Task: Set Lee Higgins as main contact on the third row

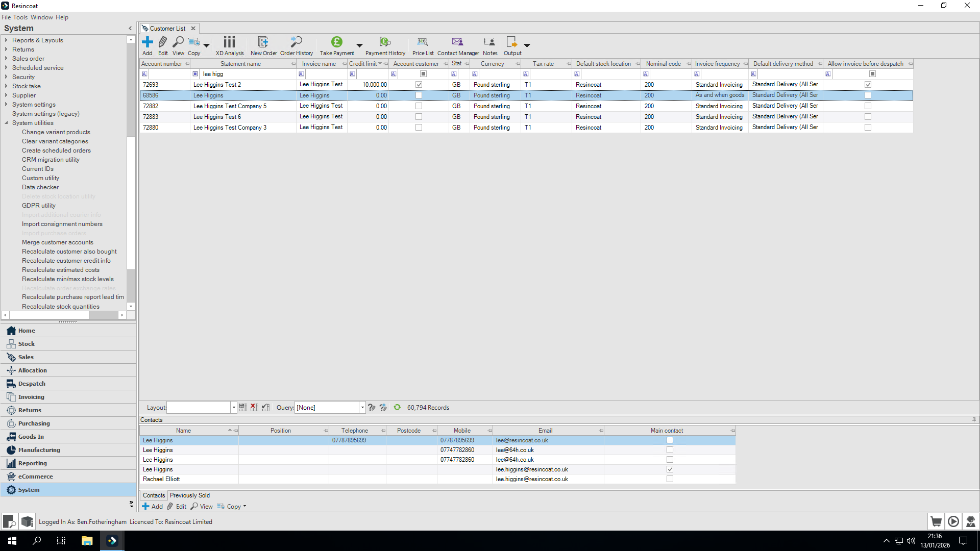Action: click(x=670, y=459)
